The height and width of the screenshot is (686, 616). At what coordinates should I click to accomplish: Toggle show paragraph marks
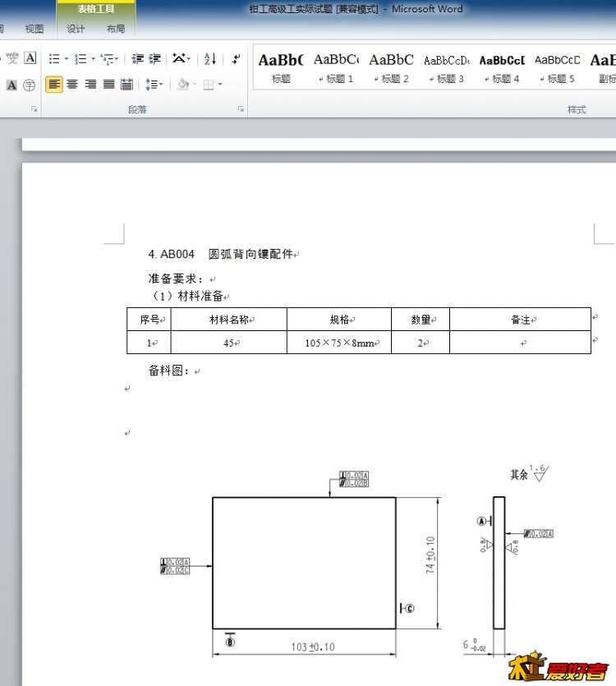(236, 58)
